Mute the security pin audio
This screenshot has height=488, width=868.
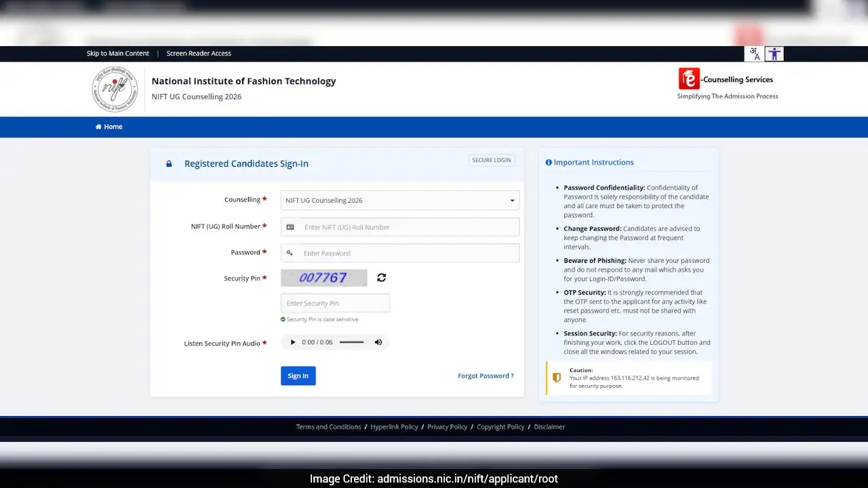tap(378, 342)
